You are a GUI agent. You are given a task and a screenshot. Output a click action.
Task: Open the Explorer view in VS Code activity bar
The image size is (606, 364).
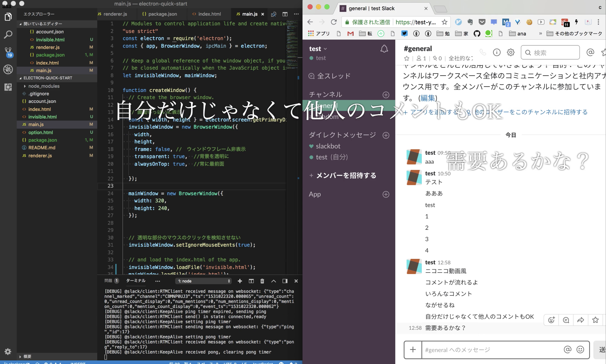pyautogui.click(x=8, y=17)
